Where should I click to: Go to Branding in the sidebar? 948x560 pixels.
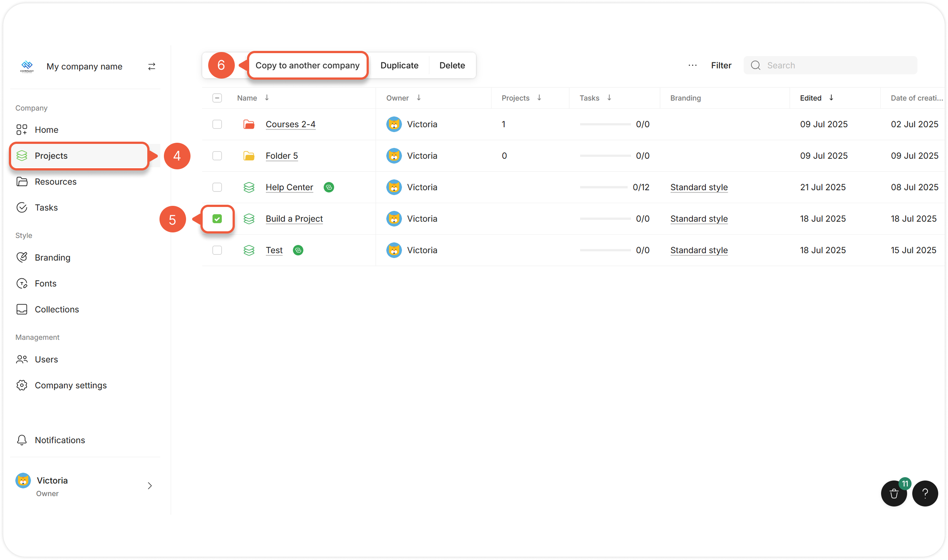click(x=52, y=257)
